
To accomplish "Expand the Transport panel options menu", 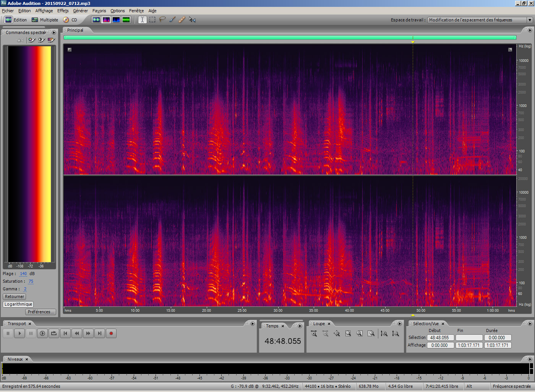I will pos(253,324).
